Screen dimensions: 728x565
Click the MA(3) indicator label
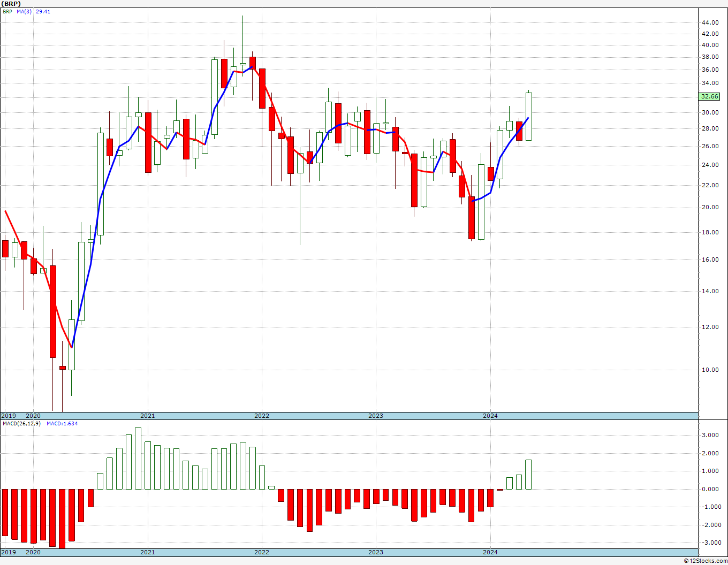24,11
